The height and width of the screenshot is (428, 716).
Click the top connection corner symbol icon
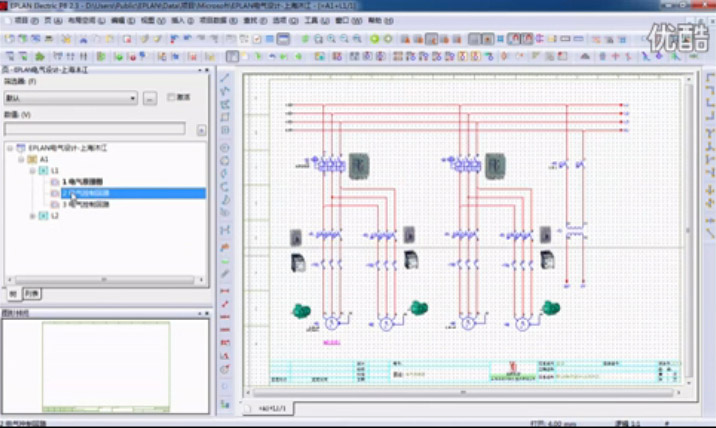(x=710, y=78)
